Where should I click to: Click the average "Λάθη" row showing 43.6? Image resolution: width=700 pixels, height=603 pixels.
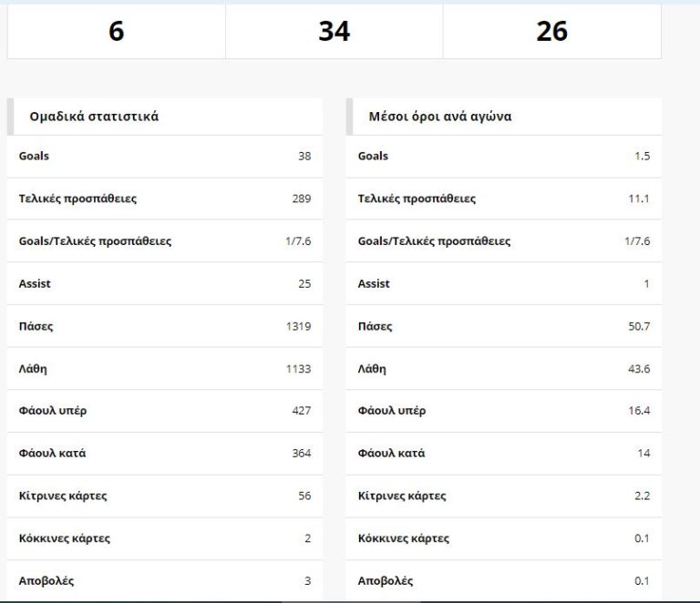(x=503, y=369)
